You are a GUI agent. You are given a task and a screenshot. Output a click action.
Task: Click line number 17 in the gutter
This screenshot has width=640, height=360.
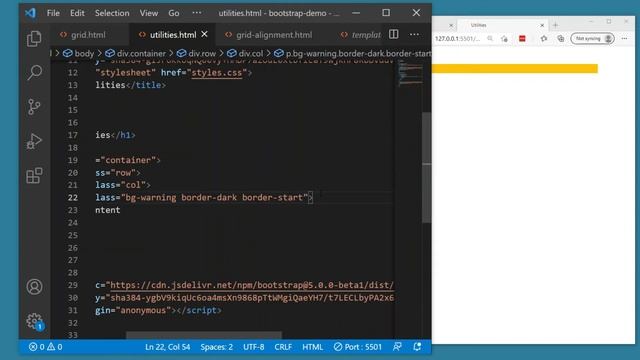[x=73, y=135]
